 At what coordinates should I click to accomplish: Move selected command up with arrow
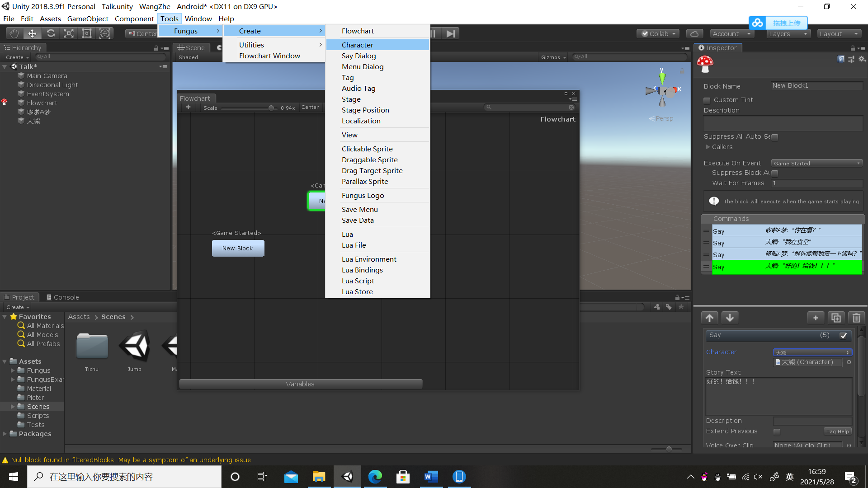pos(710,318)
